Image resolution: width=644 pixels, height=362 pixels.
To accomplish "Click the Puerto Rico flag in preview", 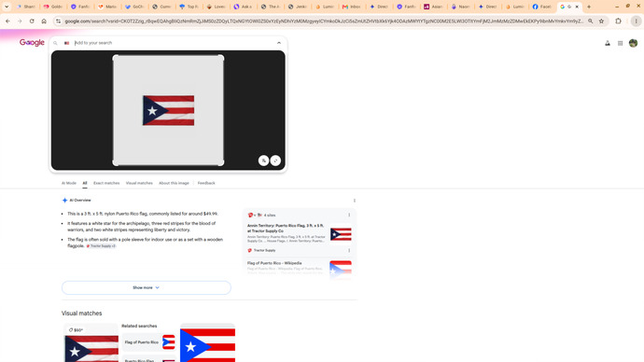I will [x=168, y=110].
